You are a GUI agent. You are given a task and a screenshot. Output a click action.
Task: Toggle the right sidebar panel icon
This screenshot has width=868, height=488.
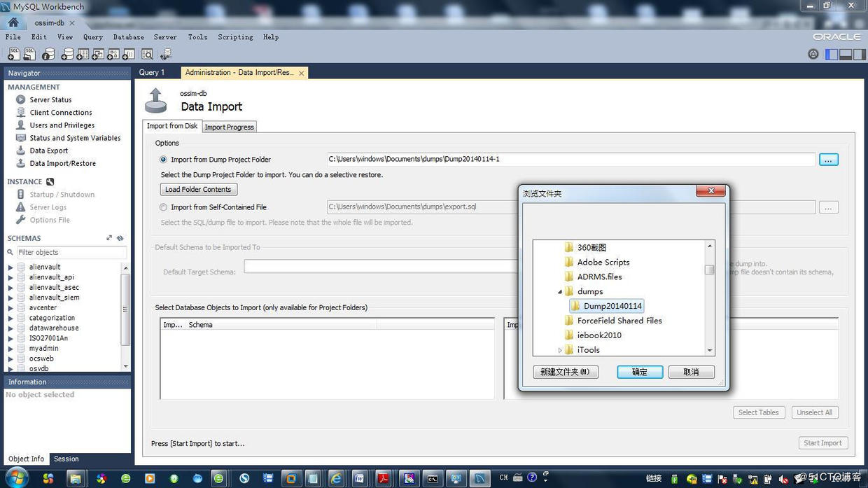pyautogui.click(x=860, y=54)
